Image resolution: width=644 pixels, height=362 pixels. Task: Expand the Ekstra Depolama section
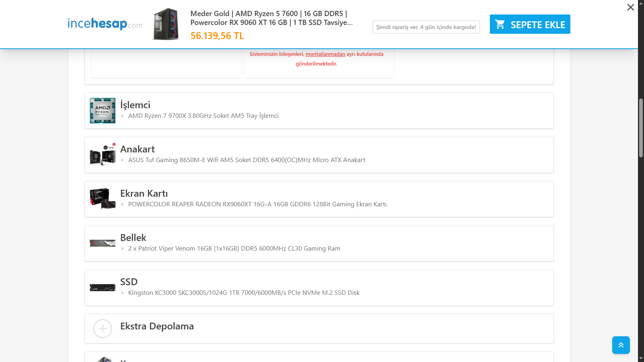pyautogui.click(x=319, y=329)
